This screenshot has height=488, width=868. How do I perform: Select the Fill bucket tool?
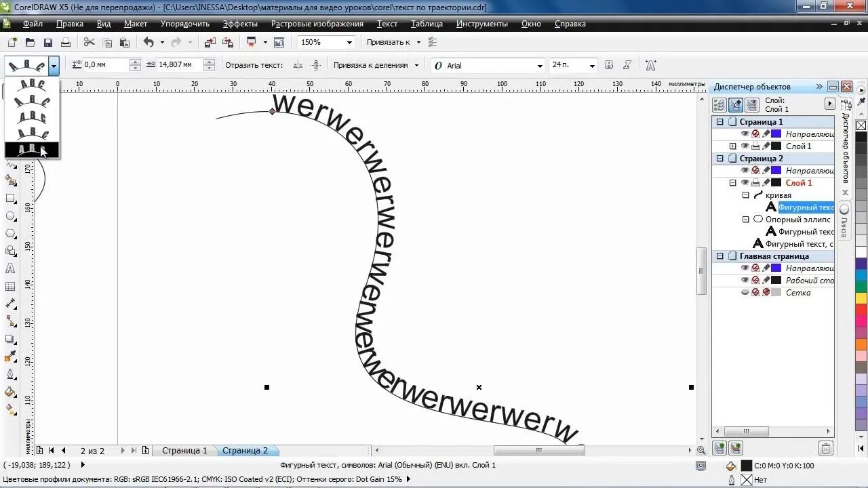(x=11, y=392)
